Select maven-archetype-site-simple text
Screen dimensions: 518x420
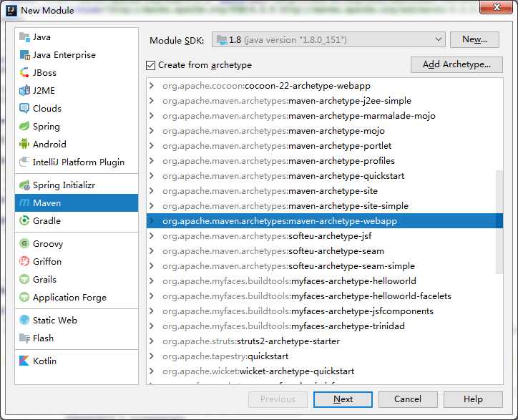pos(348,206)
